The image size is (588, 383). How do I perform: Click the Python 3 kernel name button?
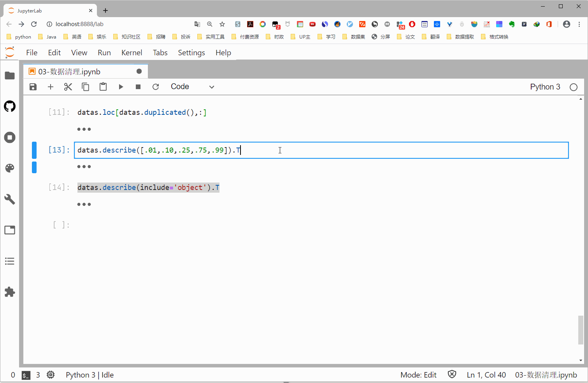click(545, 87)
